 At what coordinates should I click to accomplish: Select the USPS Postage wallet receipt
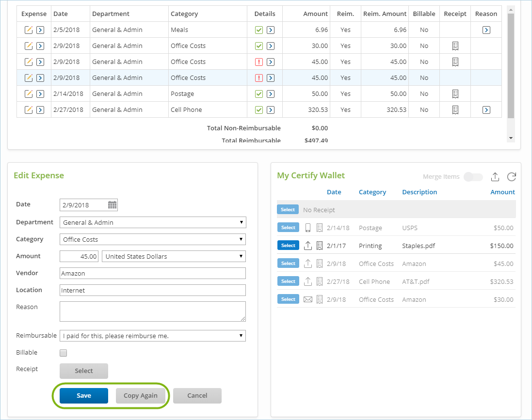coord(288,228)
